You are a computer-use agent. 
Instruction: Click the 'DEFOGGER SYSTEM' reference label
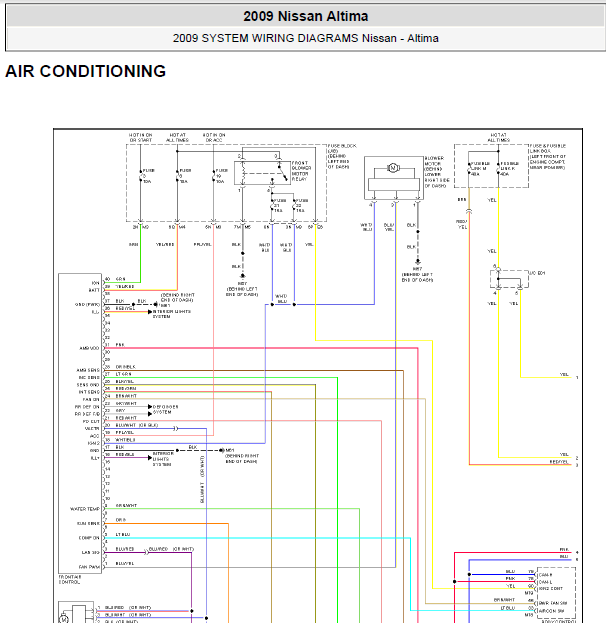tap(165, 410)
